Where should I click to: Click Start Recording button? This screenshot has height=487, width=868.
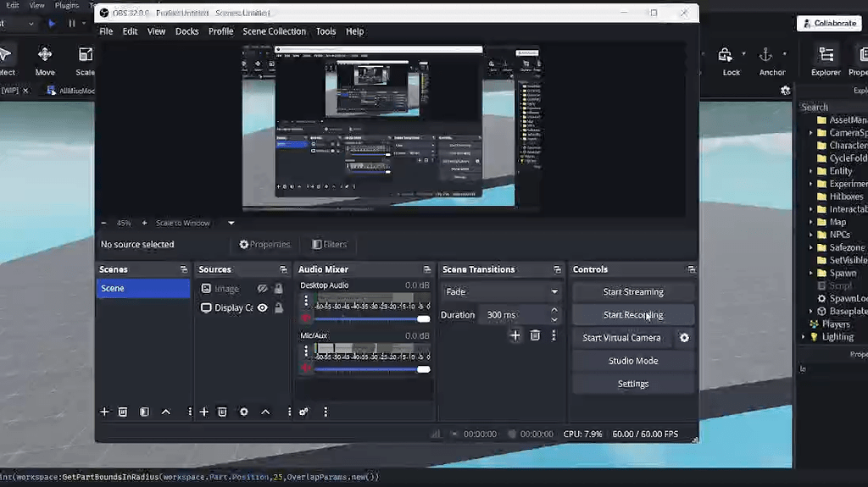(633, 315)
